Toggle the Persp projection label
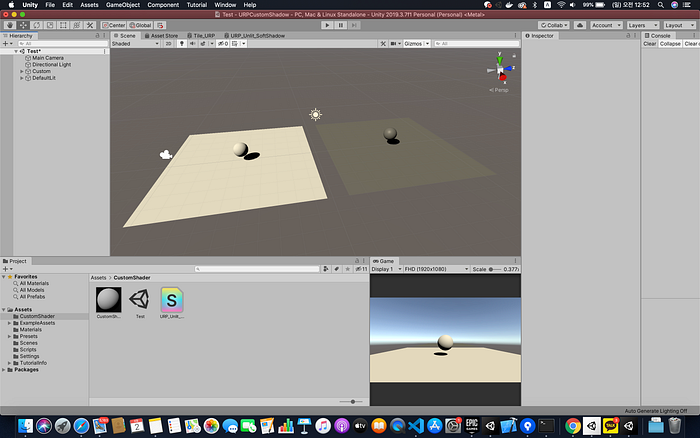Viewport: 700px width, 438px height. tap(499, 90)
